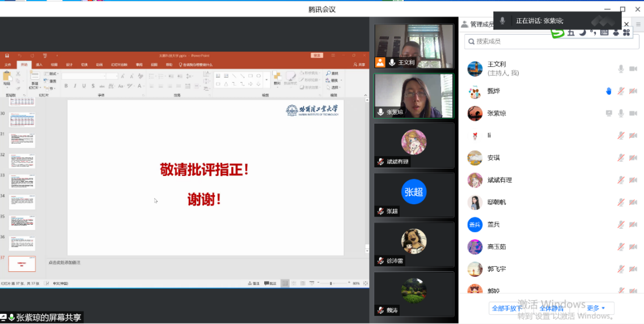
Task: Click the magnifier icon in 搜索成员 box
Action: 470,41
